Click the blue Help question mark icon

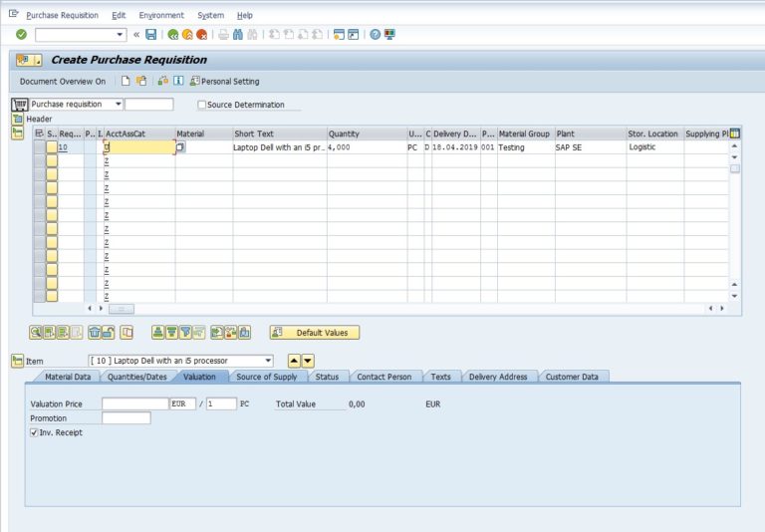[375, 34]
